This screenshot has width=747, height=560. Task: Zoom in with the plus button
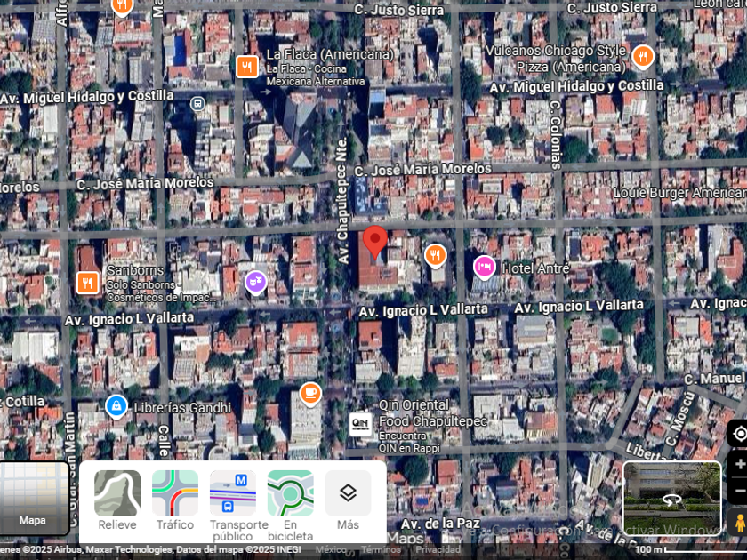pyautogui.click(x=739, y=464)
